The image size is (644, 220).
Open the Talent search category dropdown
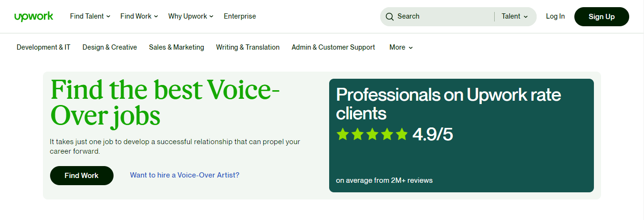point(515,16)
